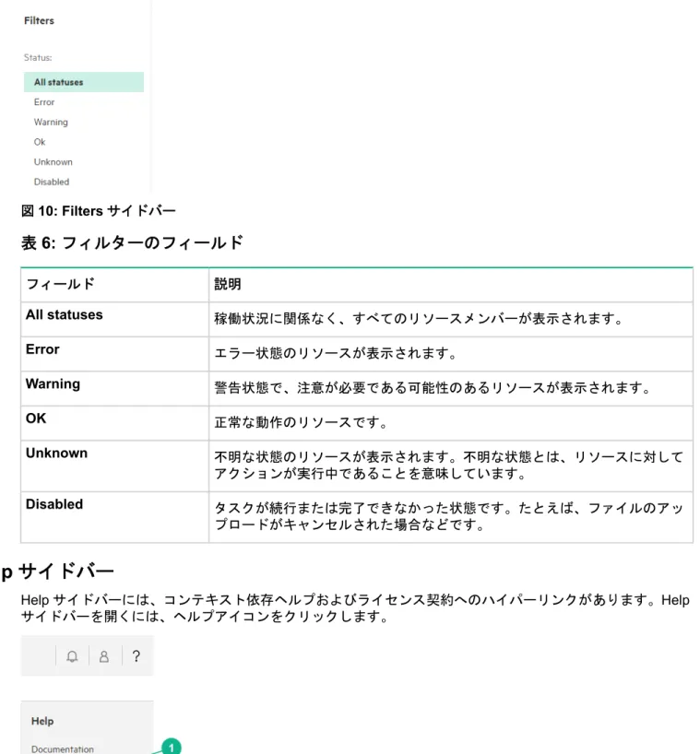Select the Unknown status filter
Viewport: 700px width, 754px height.
(x=53, y=162)
